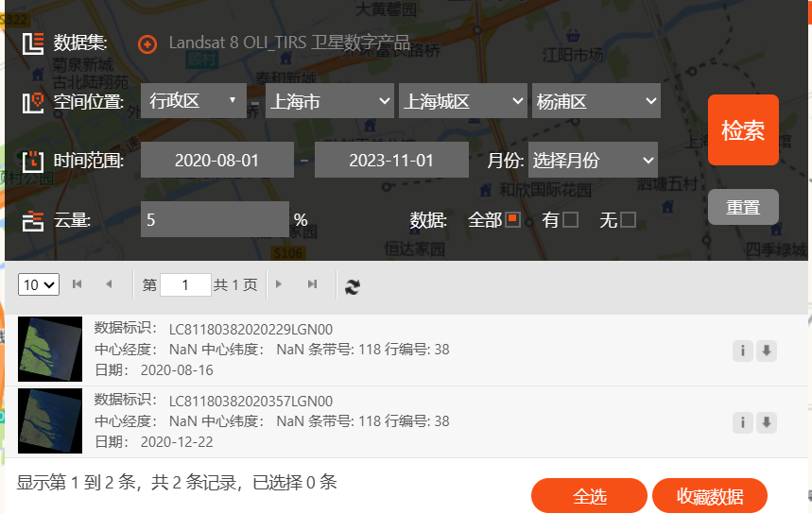Download the 2020-12-22 image record
Viewport: 812px width, 514px height.
767,422
